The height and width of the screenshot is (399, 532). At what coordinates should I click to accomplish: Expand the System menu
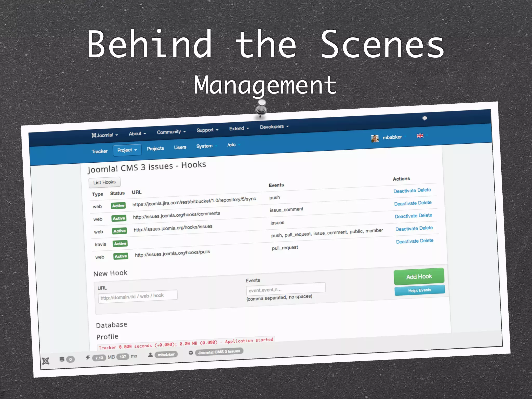tap(207, 146)
